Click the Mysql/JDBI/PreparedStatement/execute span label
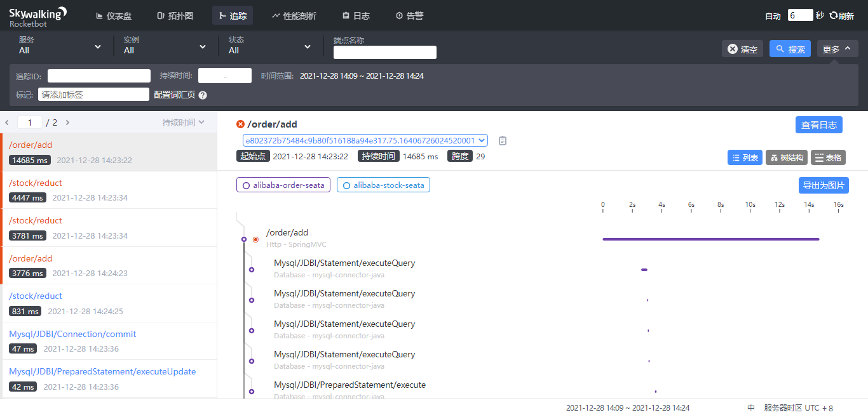 [x=349, y=385]
